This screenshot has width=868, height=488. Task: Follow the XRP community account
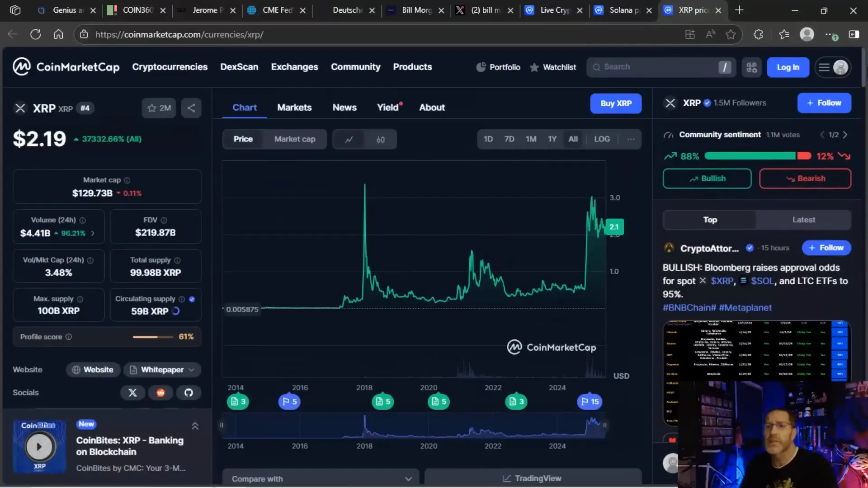point(824,103)
